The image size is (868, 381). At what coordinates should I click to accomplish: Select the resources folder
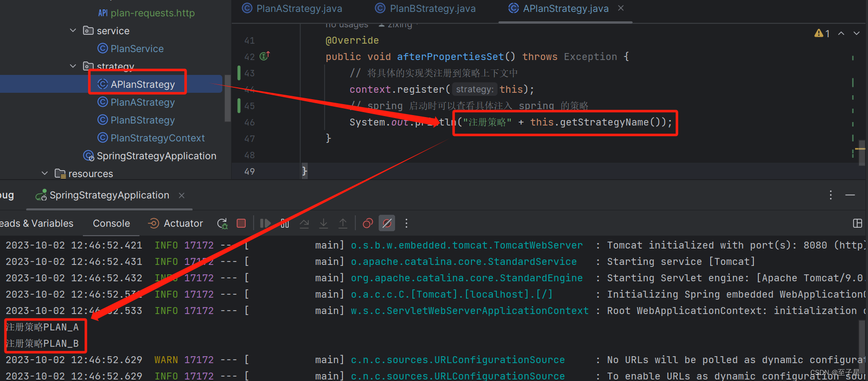[x=84, y=174]
